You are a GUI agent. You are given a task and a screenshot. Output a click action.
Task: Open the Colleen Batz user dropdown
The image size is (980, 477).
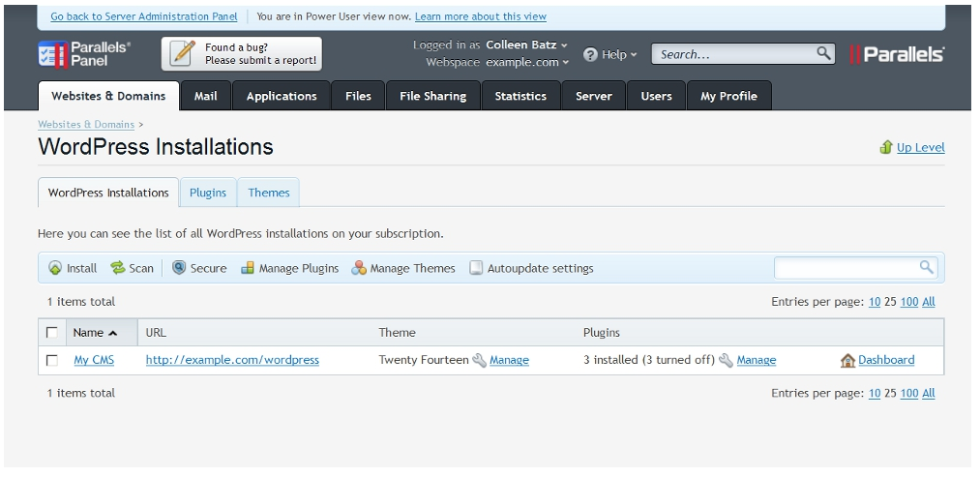[527, 45]
